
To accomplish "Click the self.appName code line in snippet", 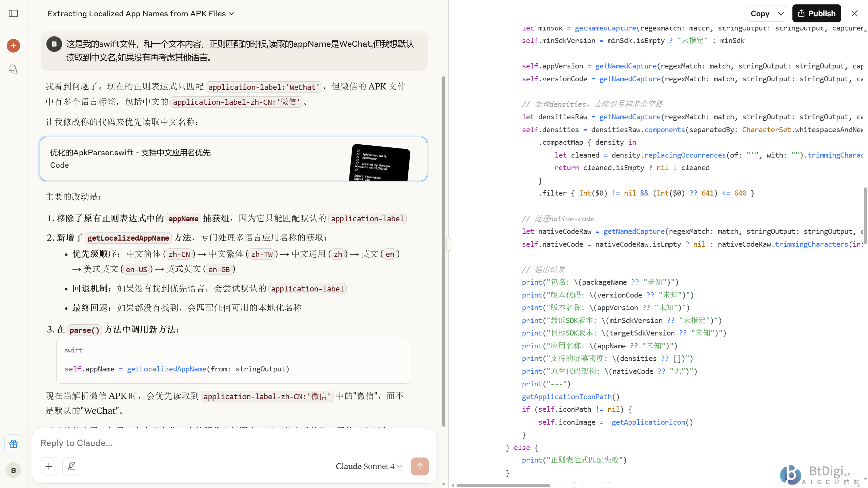I will (177, 369).
